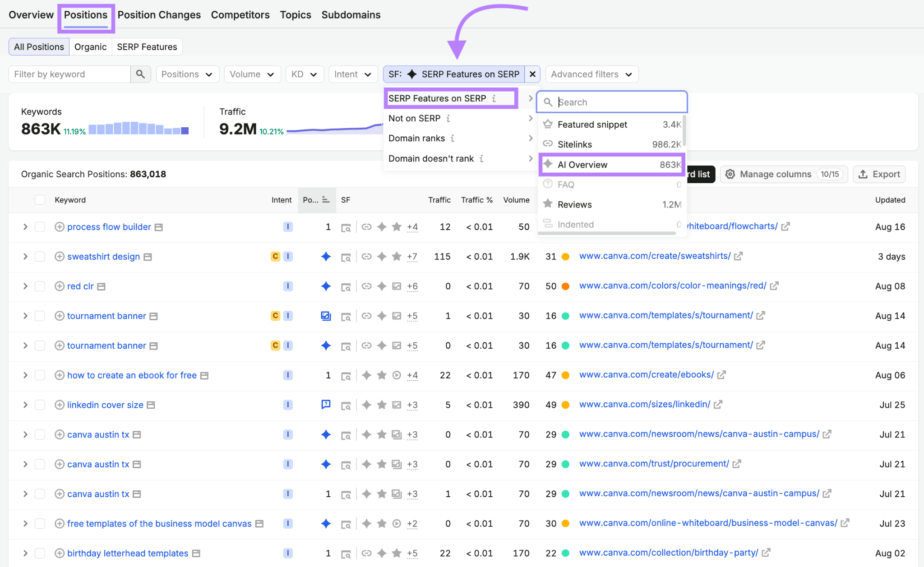This screenshot has height=567, width=924.
Task: Open the 'sweatshirt design' keyword link
Action: 103,257
